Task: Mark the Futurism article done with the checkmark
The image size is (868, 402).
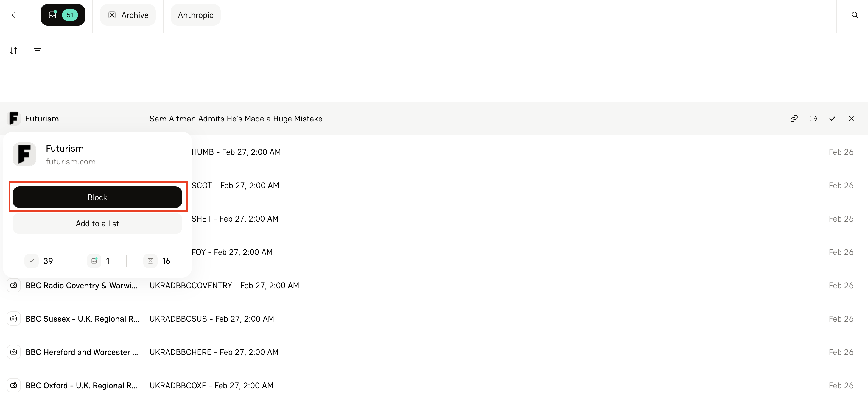Action: point(832,119)
